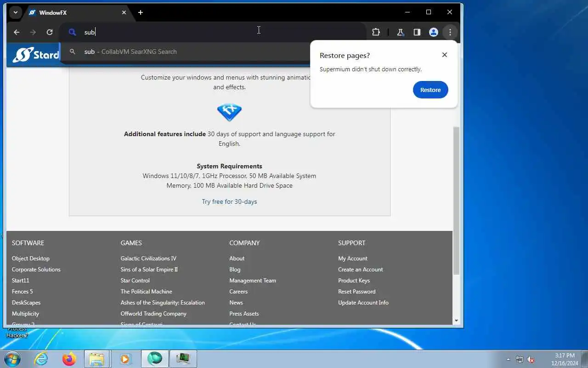The image size is (588, 368).
Task: Go back using the browser back arrow
Action: pos(17,32)
